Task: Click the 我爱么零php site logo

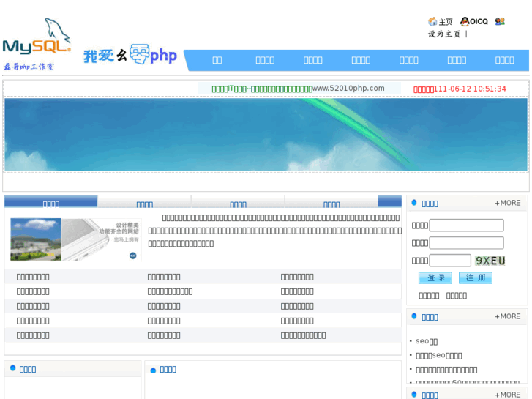Action: pyautogui.click(x=130, y=54)
